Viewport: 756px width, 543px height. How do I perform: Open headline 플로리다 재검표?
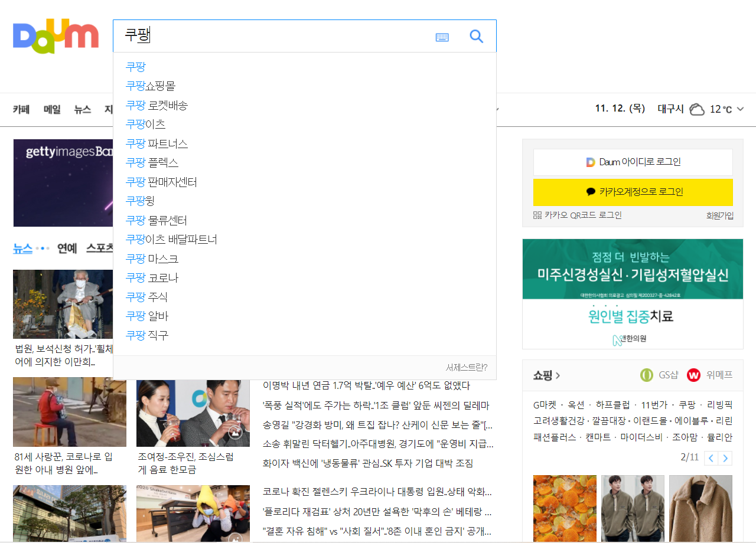click(377, 512)
